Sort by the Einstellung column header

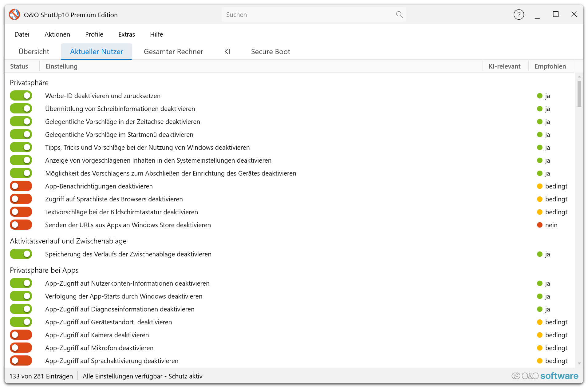tap(261, 66)
